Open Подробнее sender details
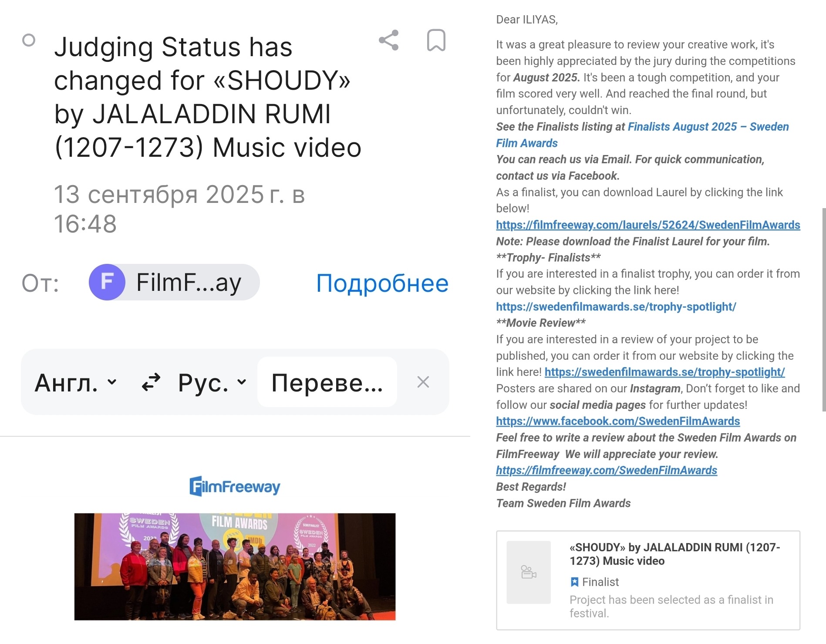 (382, 283)
